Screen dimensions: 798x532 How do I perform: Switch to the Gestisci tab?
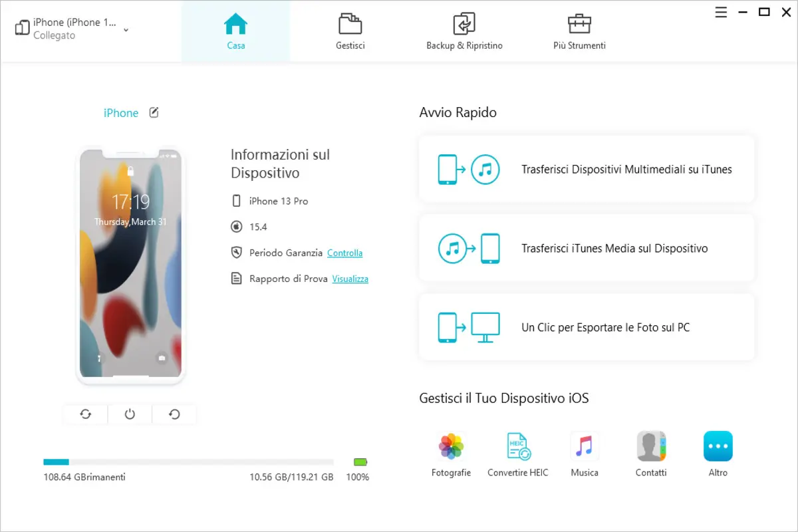coord(350,31)
